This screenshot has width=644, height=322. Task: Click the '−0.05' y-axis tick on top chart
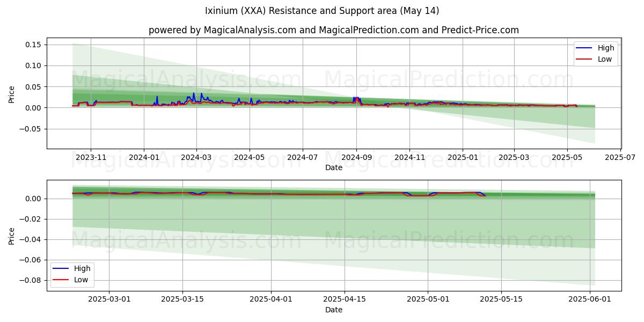click(31, 129)
